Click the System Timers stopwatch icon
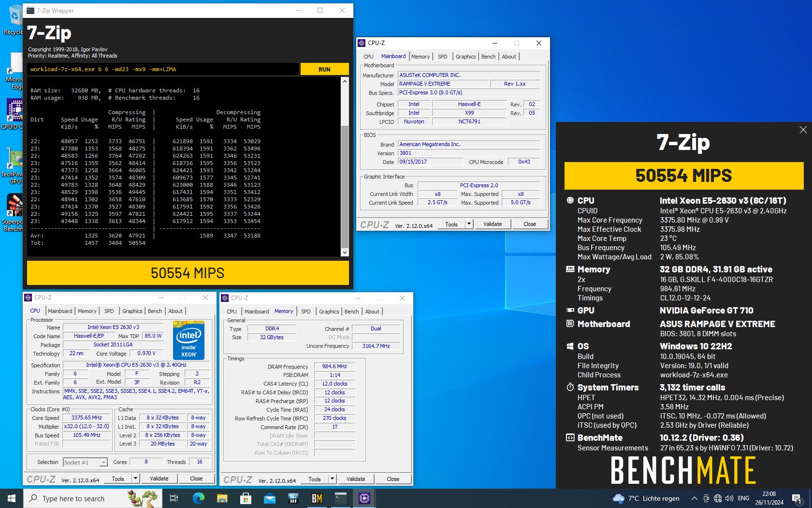Screen dimensions: 812x508 pyautogui.click(x=570, y=387)
